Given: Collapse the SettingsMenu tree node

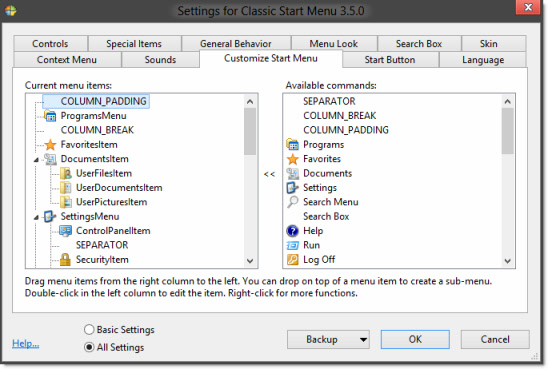Looking at the screenshot, I should tap(36, 217).
